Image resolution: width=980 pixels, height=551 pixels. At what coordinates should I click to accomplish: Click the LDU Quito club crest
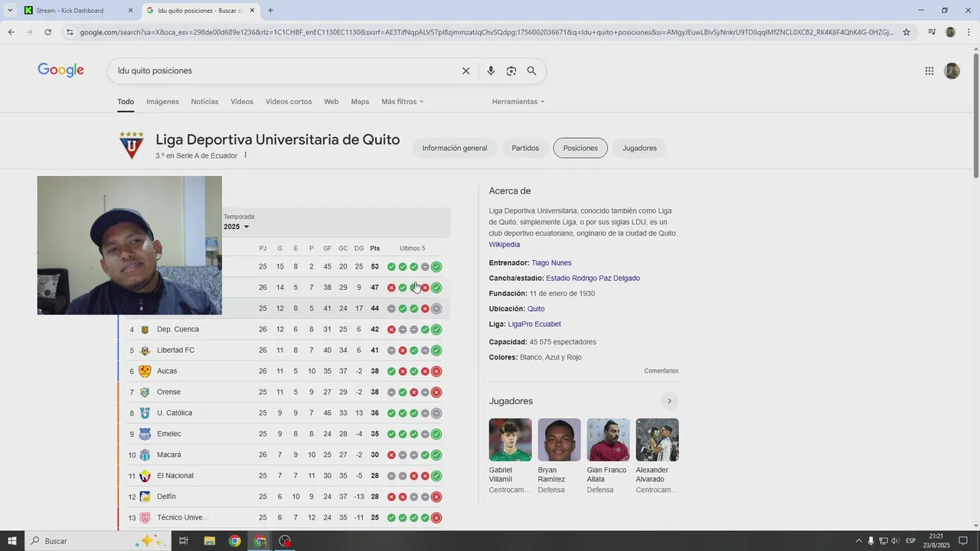[x=131, y=145]
